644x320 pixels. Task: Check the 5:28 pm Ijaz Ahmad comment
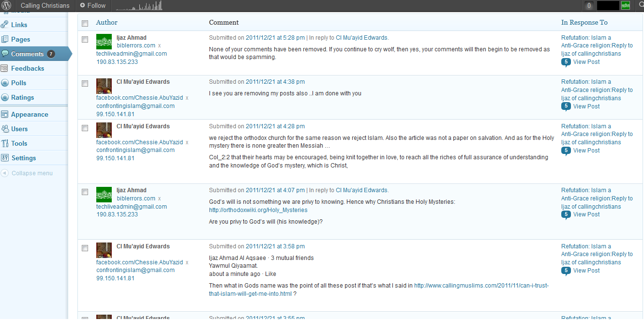(85, 39)
